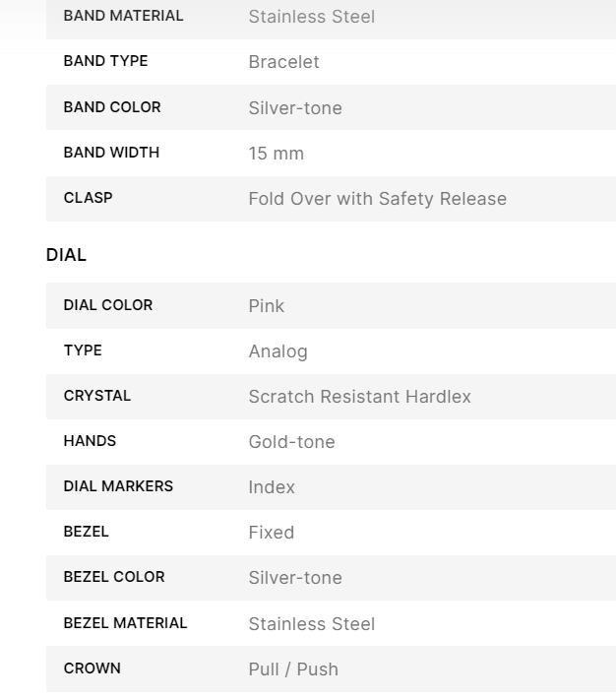This screenshot has height=700, width=616.
Task: Click the CRYSTAL row label
Action: pyautogui.click(x=97, y=396)
